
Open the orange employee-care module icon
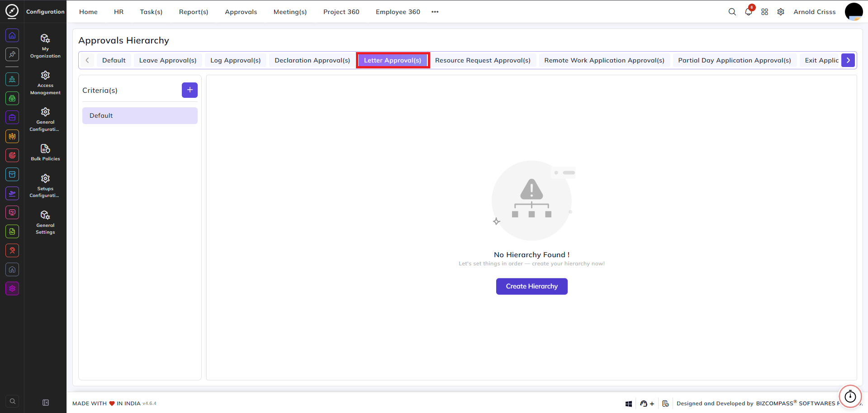pyautogui.click(x=12, y=136)
